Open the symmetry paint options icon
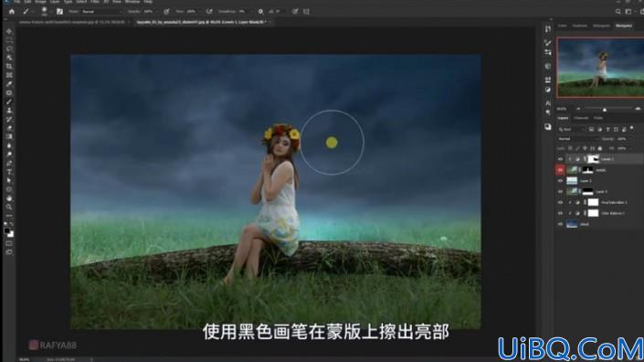Viewport: 644px width, 362px height. (x=306, y=12)
